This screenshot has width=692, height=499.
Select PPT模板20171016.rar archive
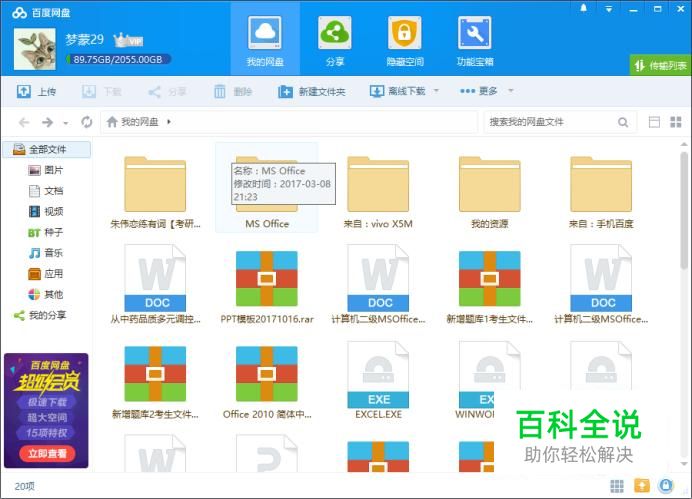pyautogui.click(x=267, y=287)
